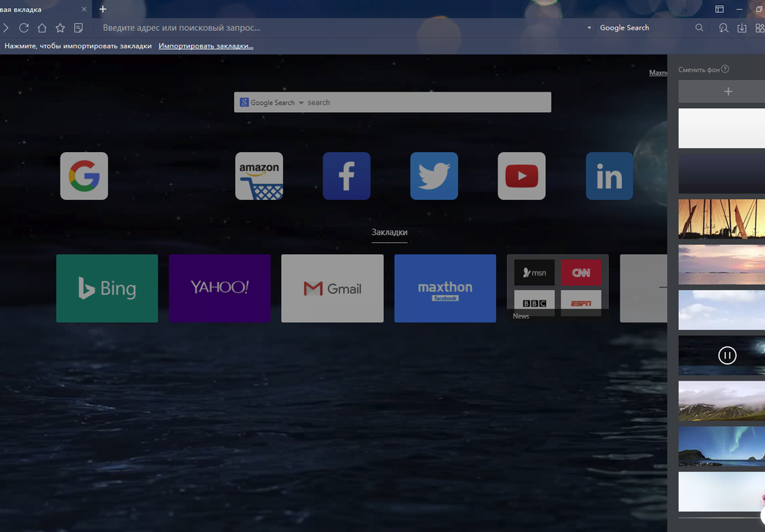Select the sailboat masts background thumbnail
The image size is (765, 532).
point(722,219)
